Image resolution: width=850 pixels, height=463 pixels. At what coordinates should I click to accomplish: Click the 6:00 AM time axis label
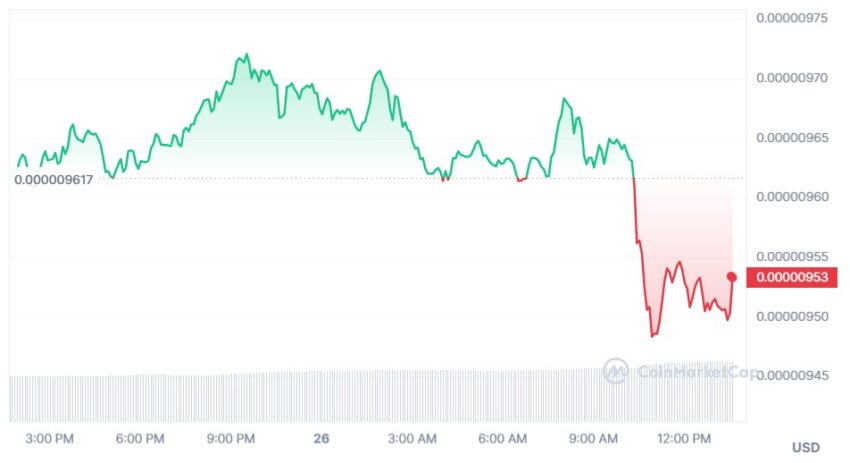coord(503,439)
